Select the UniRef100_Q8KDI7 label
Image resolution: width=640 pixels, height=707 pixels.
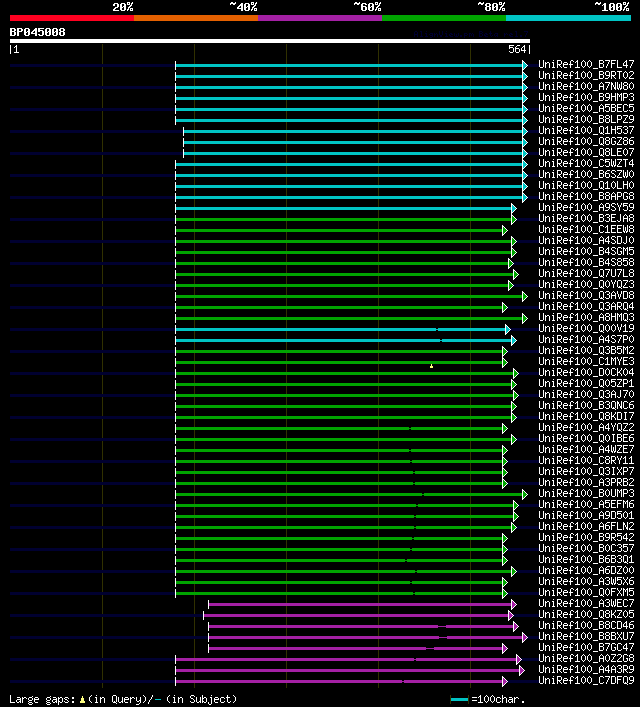tap(586, 417)
